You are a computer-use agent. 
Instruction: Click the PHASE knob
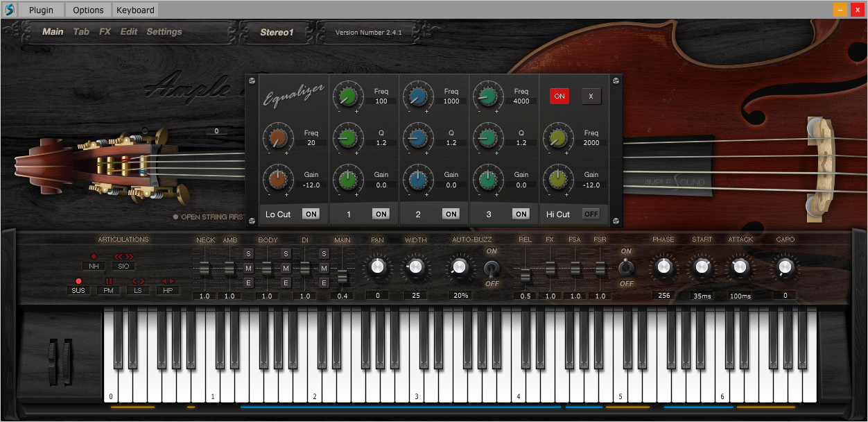(663, 267)
